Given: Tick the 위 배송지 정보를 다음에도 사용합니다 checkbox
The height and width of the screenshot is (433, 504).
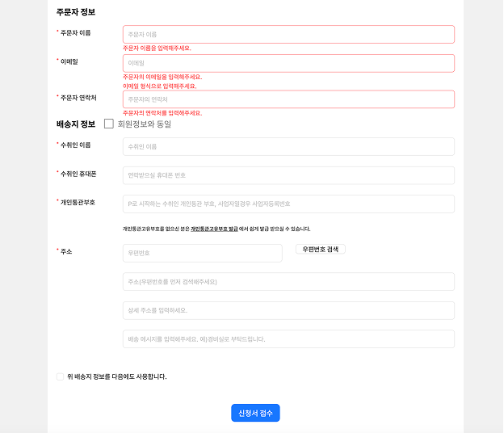Looking at the screenshot, I should point(60,376).
